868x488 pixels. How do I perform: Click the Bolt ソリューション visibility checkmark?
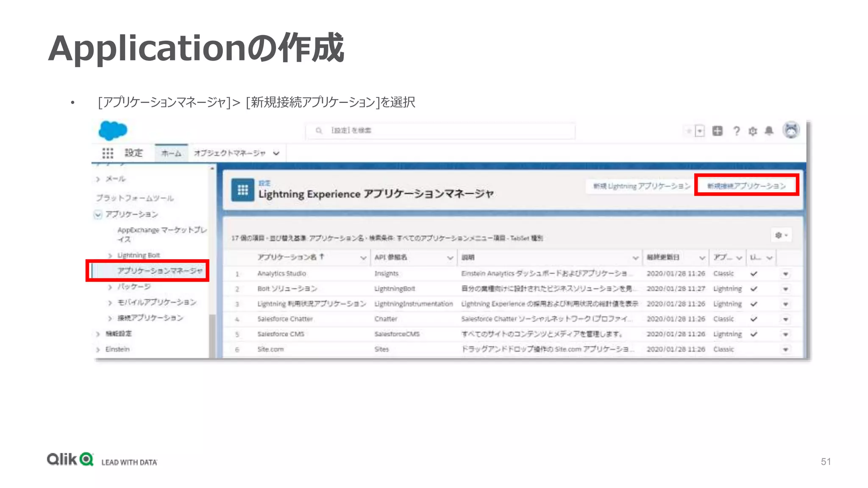[754, 289]
